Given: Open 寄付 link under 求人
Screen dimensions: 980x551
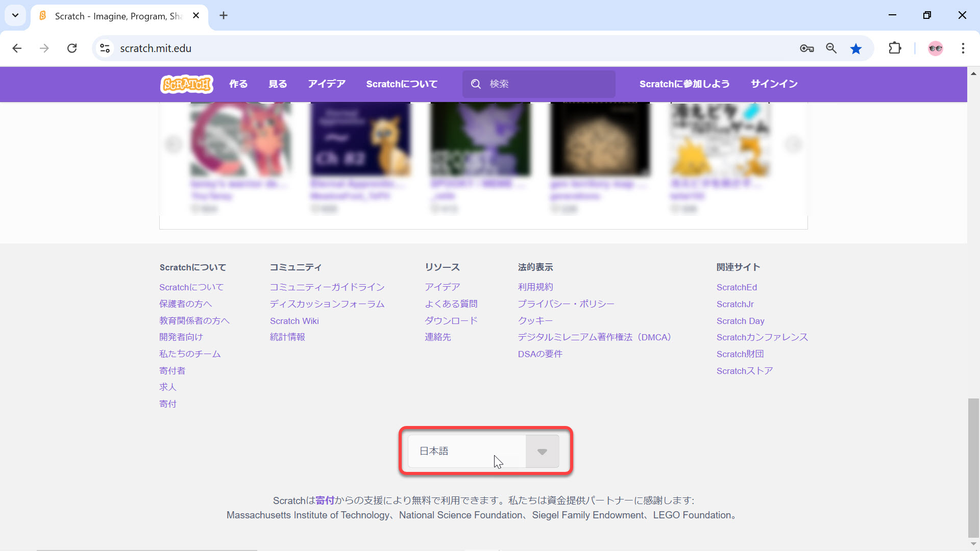Looking at the screenshot, I should click(168, 404).
